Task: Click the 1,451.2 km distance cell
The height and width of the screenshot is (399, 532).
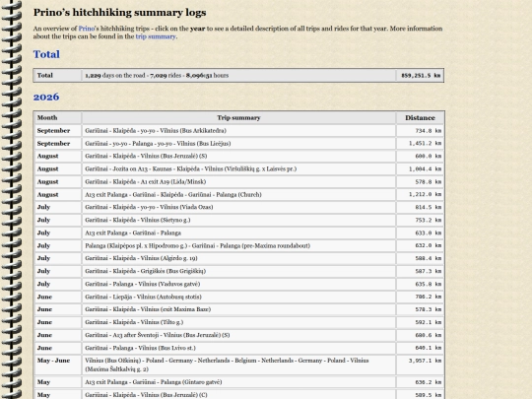Action: (x=420, y=144)
